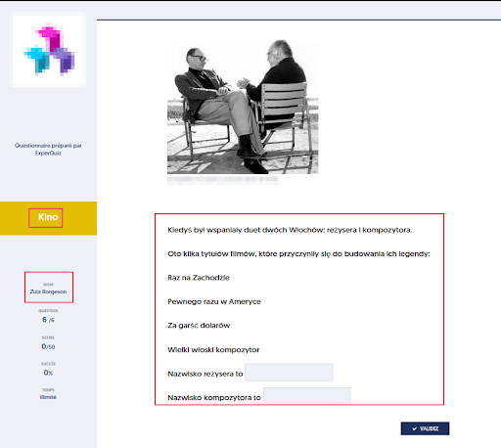Viewport: 501px width, 448px height.
Task: Select the yellow Kino category banner
Action: (x=48, y=218)
